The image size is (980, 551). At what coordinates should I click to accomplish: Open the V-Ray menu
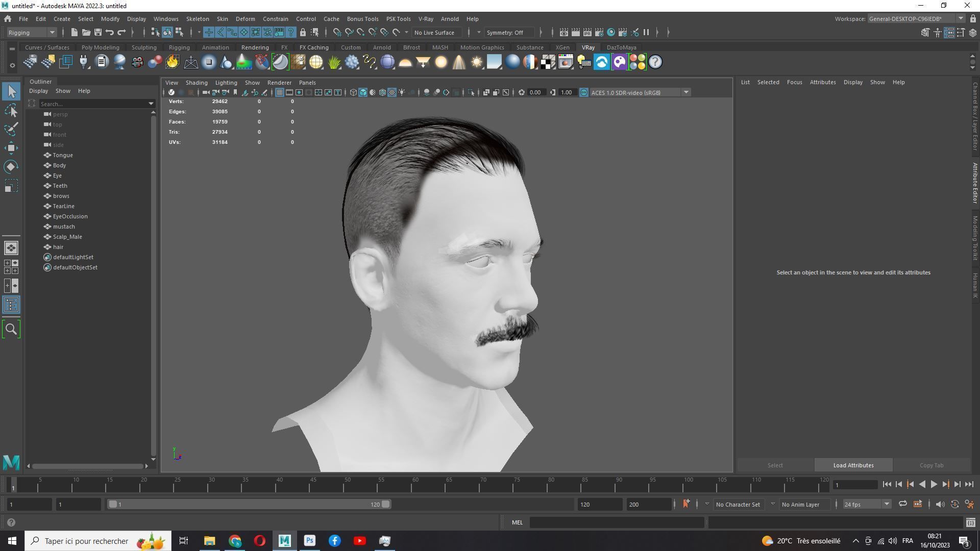[x=426, y=19]
